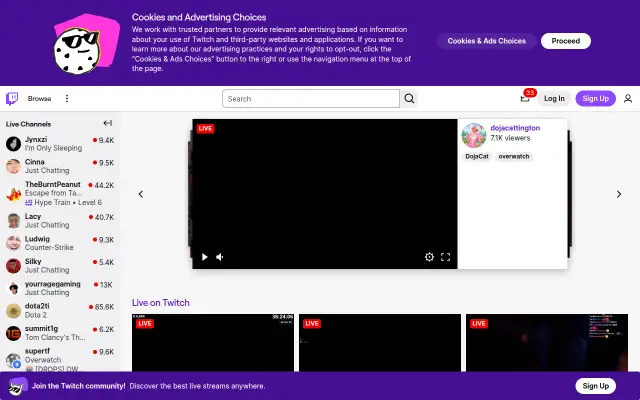Open Lacy's live channel
This screenshot has width=640, height=400.
60,220
